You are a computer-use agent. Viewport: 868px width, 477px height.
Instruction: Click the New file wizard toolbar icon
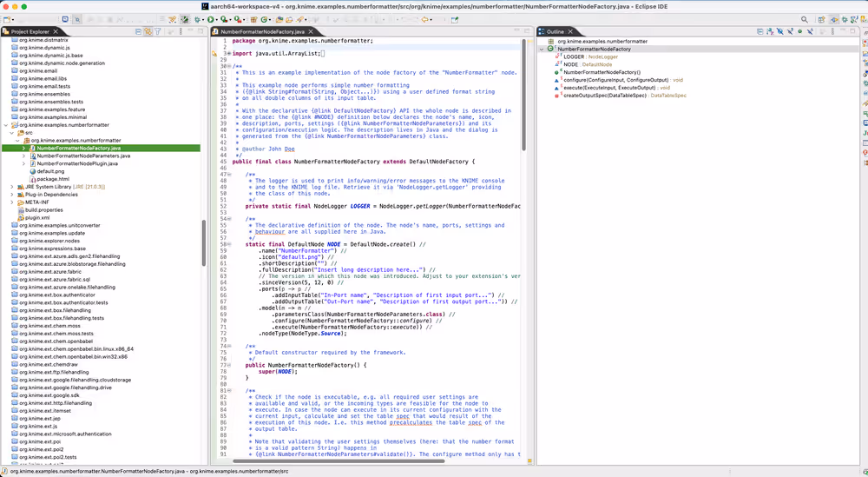(x=7, y=19)
